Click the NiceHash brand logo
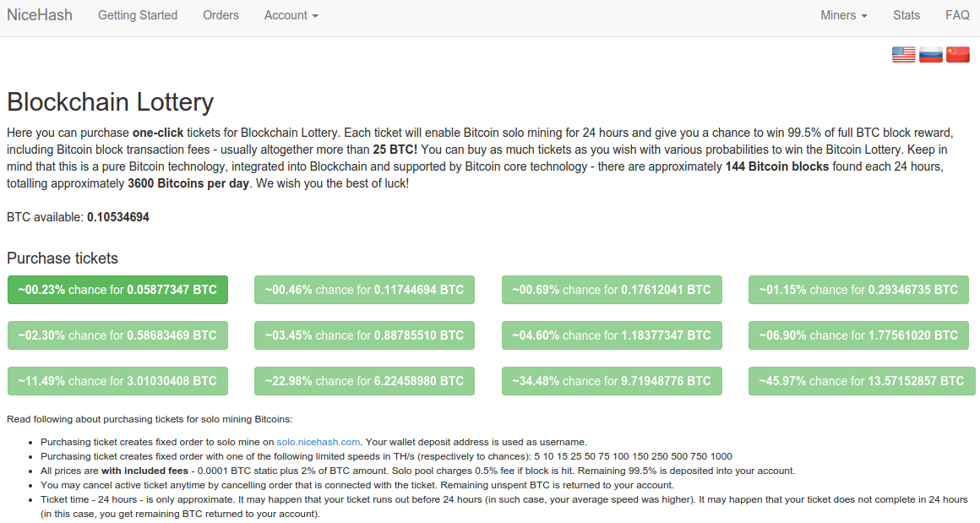 point(40,15)
